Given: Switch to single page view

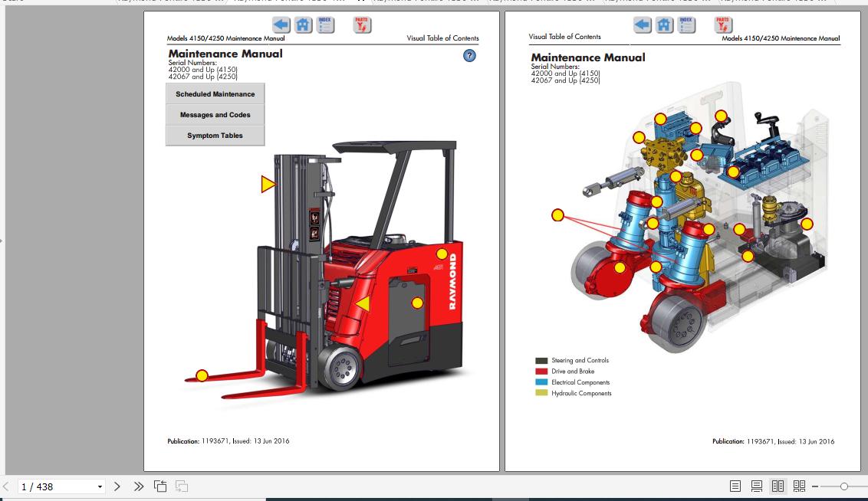Looking at the screenshot, I should pos(735,486).
